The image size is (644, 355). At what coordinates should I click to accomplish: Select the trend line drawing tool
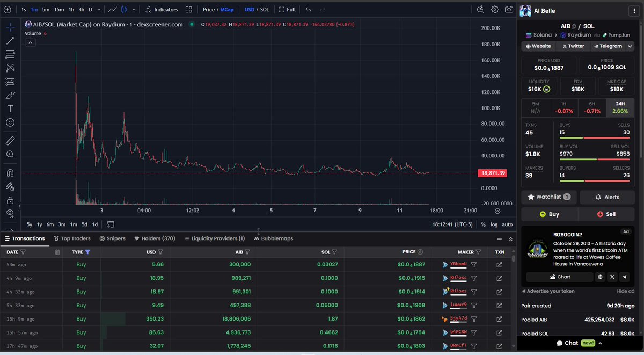(x=10, y=41)
